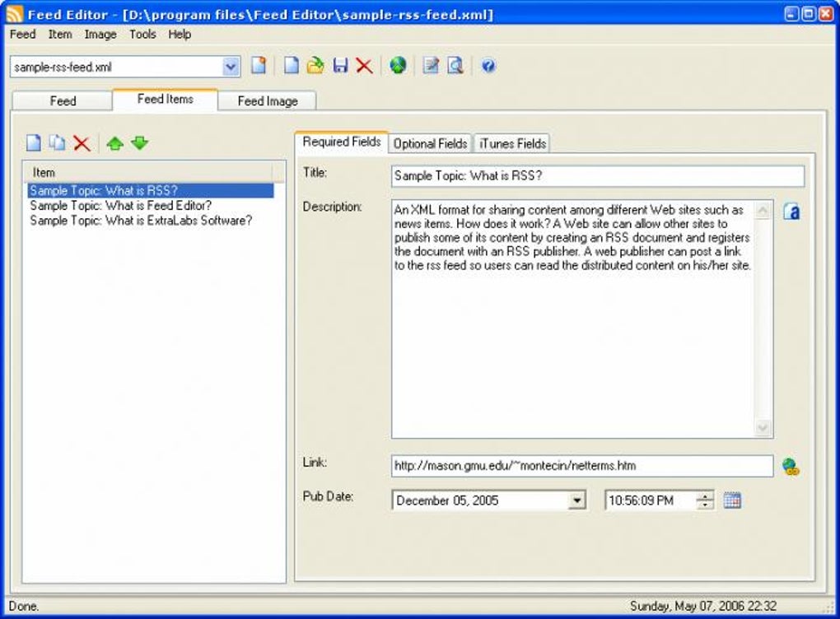Click the 10:56:09 PM time field
Screen dimensions: 840x619
[651, 500]
